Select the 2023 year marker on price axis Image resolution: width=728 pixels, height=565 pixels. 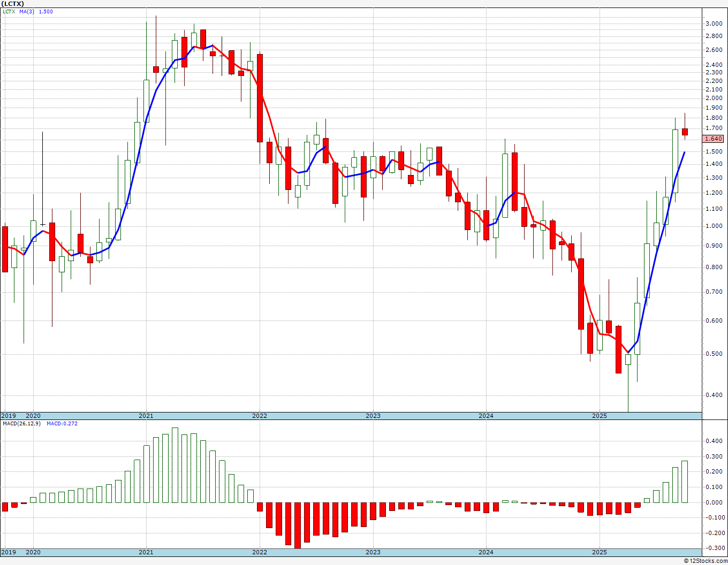click(373, 416)
